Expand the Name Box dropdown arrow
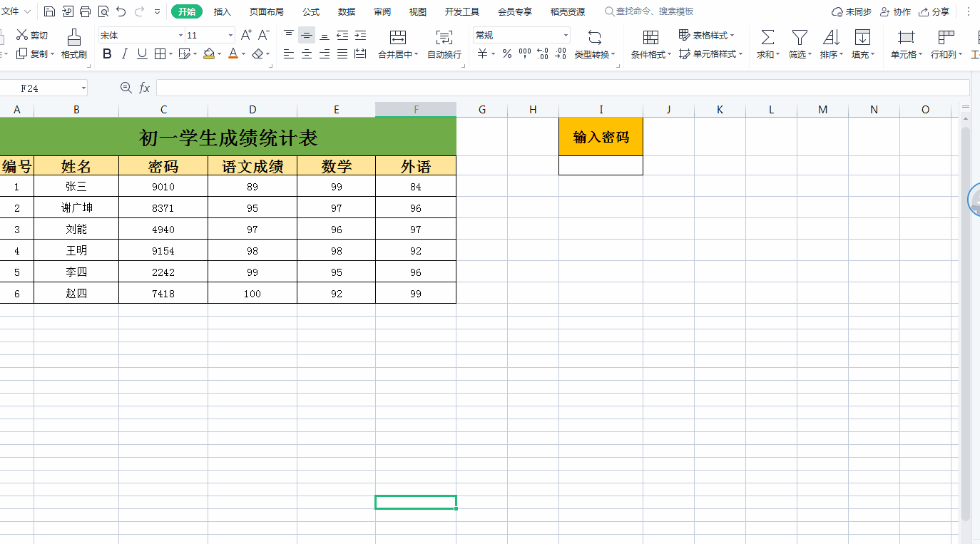 [83, 88]
